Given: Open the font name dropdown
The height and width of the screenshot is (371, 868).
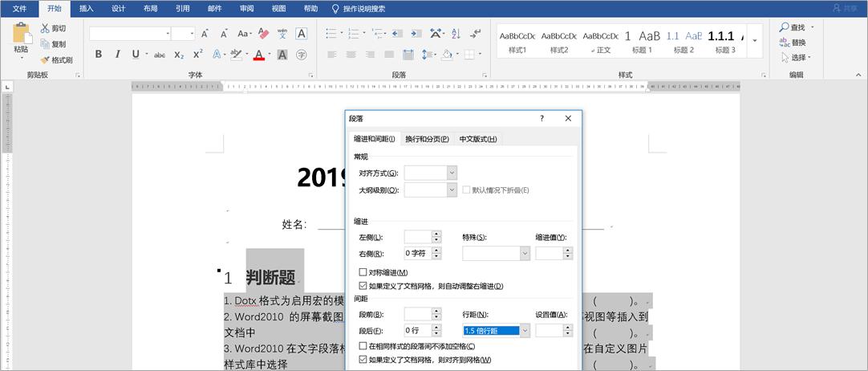Looking at the screenshot, I should (168, 34).
